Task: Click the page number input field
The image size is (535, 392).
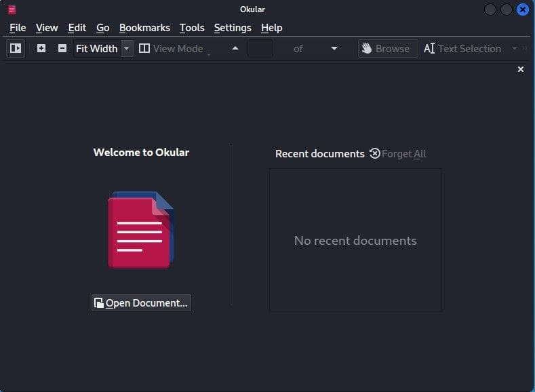Action: (x=260, y=48)
